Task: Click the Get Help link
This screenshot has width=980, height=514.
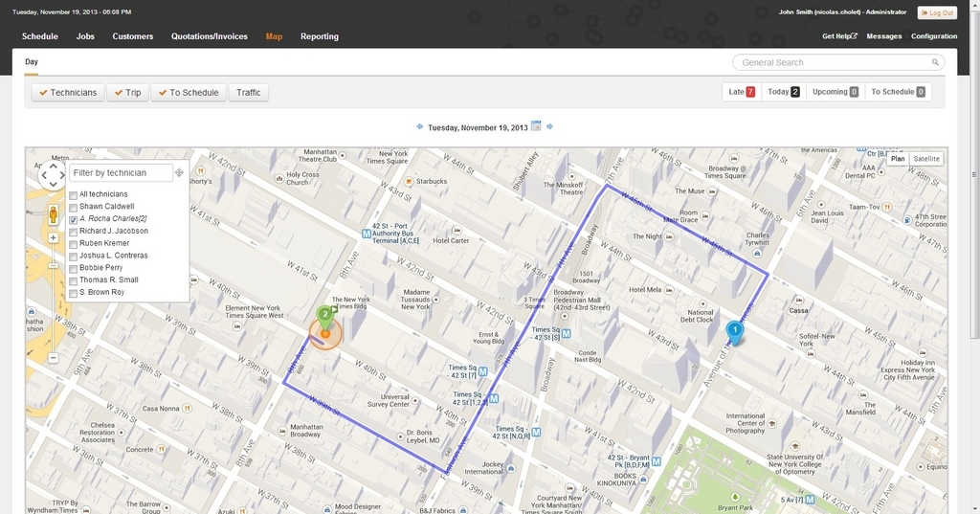Action: [x=839, y=36]
